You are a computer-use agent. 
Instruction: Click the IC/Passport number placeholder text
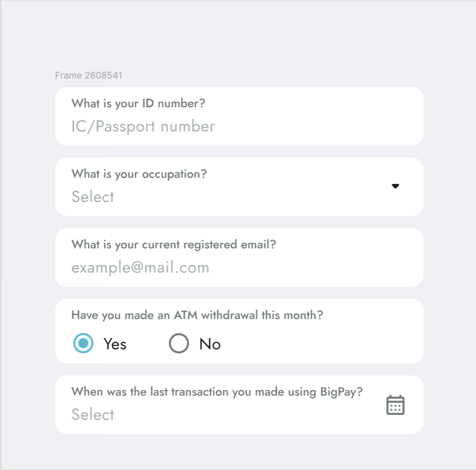pyautogui.click(x=143, y=127)
